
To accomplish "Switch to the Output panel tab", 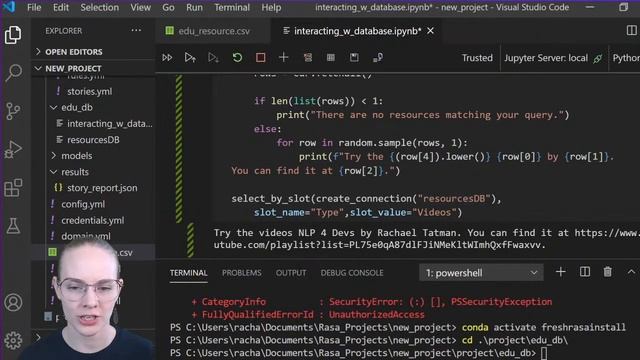I will coord(291,273).
